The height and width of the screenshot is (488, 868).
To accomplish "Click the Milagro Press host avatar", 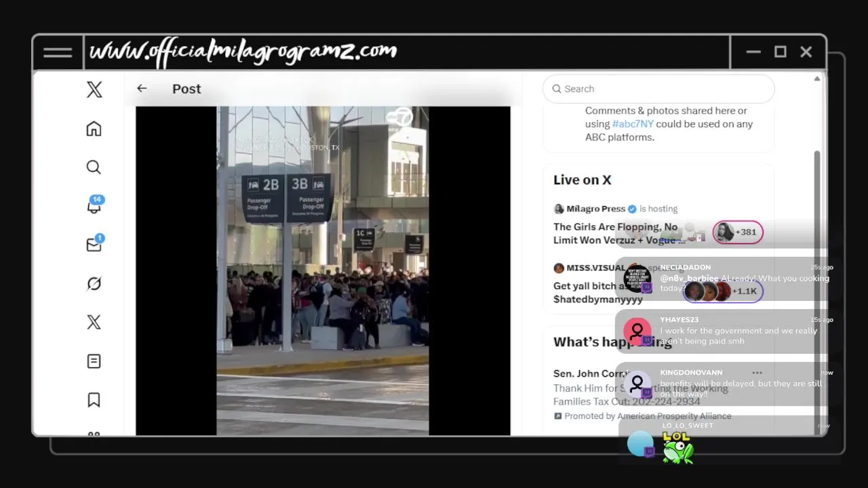I will (559, 209).
